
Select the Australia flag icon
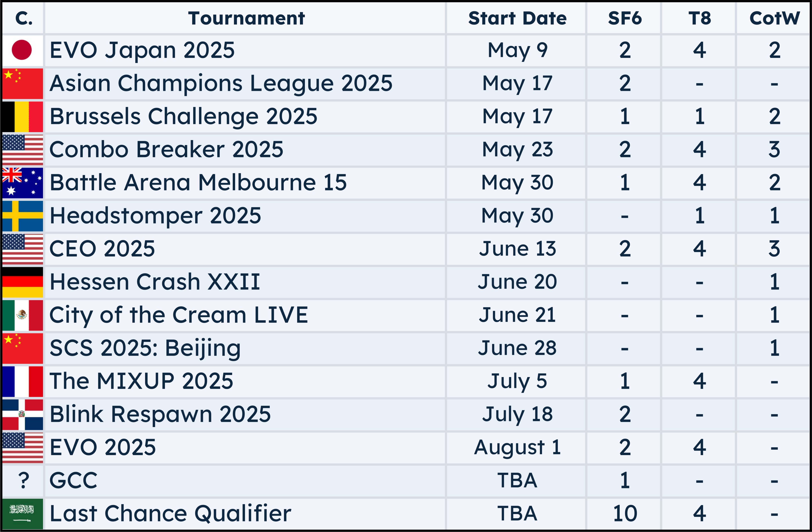tap(23, 183)
